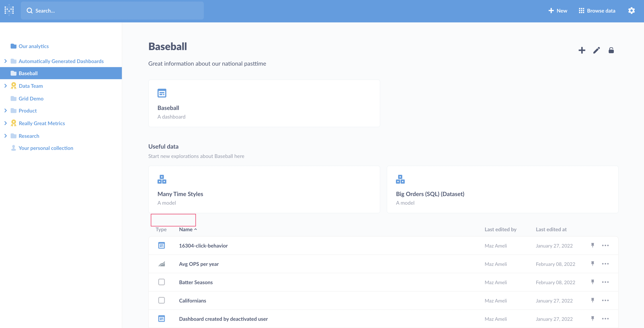
Task: Check the Batter Seasons checkbox
Action: click(162, 282)
